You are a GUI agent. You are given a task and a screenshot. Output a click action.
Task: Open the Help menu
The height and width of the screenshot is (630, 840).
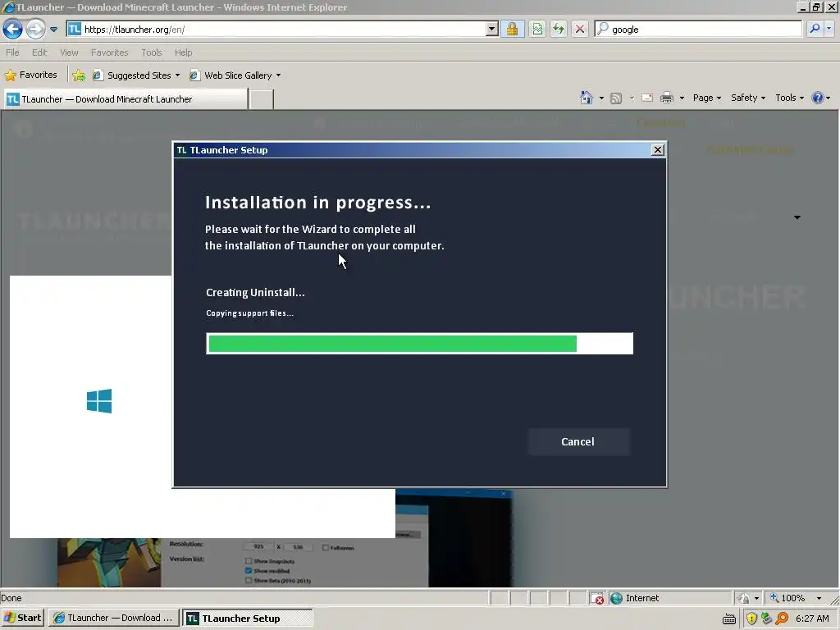pyautogui.click(x=183, y=52)
